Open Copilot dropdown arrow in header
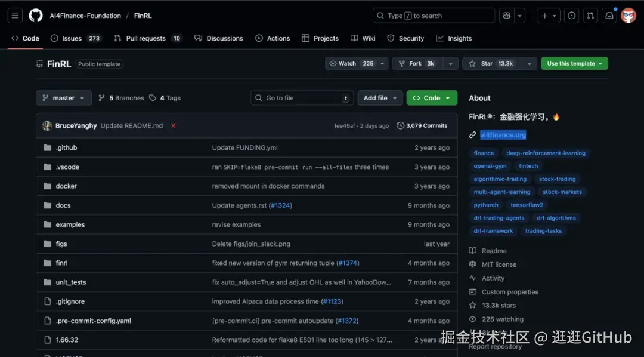644x357 pixels. coord(520,16)
